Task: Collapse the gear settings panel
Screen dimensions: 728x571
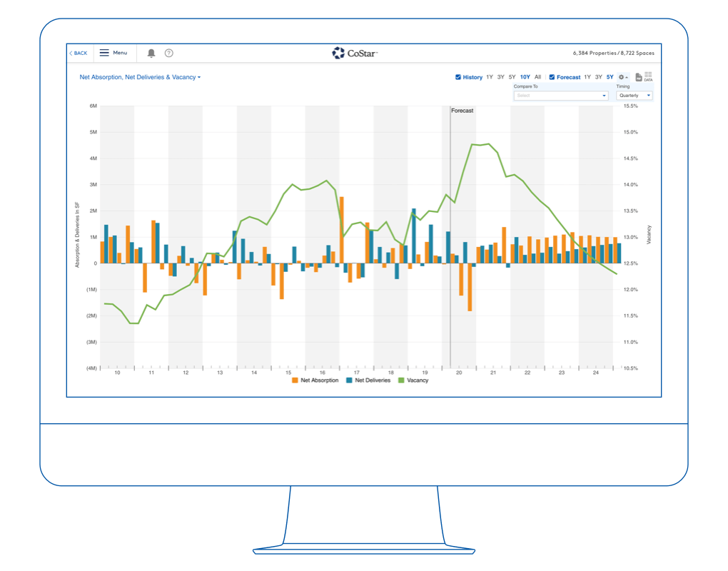Action: click(x=623, y=78)
